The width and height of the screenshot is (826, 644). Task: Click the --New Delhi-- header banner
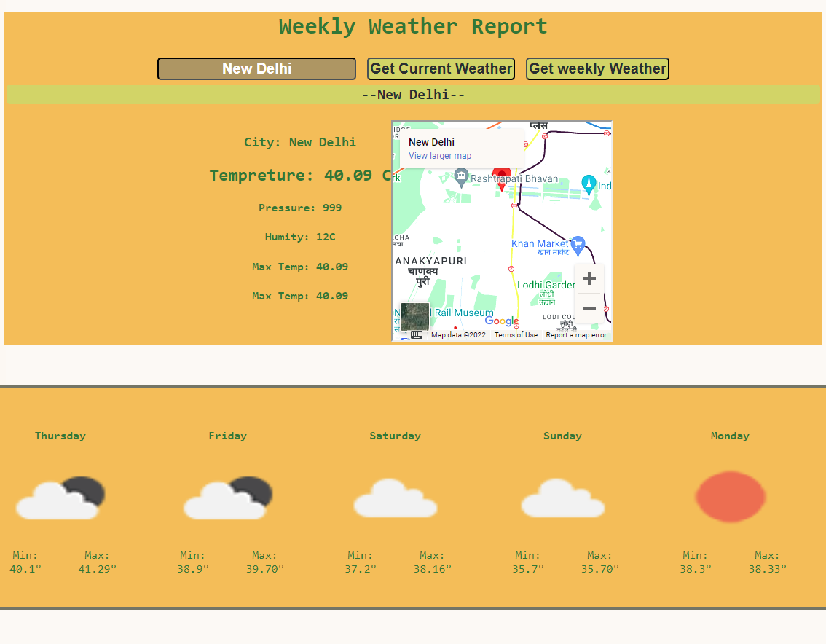tap(413, 94)
